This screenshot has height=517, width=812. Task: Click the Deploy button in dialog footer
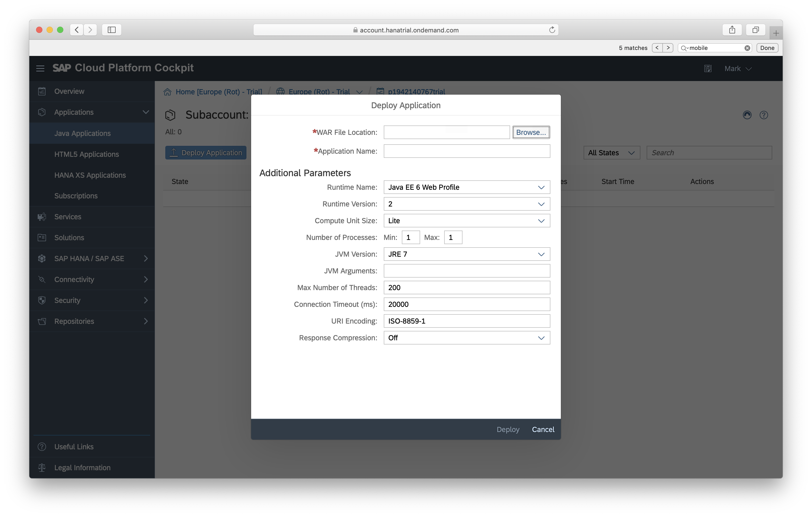[508, 429]
